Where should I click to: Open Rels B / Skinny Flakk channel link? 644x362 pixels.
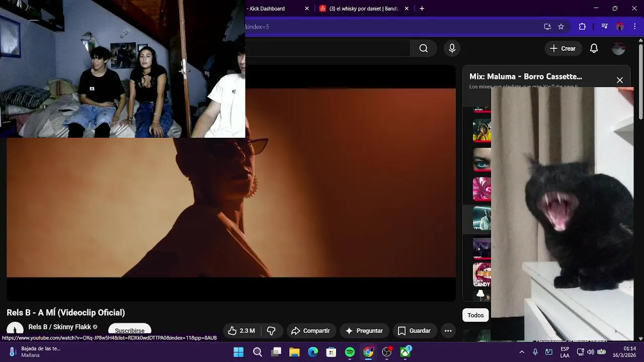[x=59, y=327]
